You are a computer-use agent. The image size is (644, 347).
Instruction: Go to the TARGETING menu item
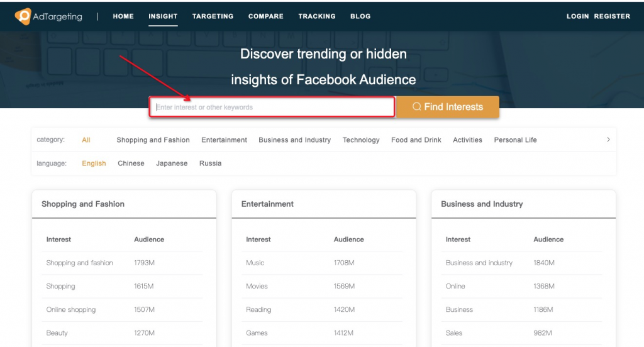[213, 16]
